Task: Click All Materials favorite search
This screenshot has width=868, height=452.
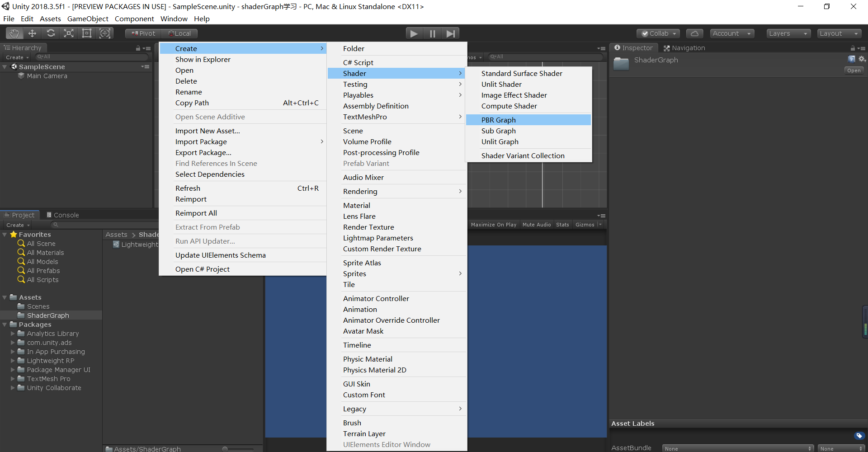Action: [x=45, y=253]
